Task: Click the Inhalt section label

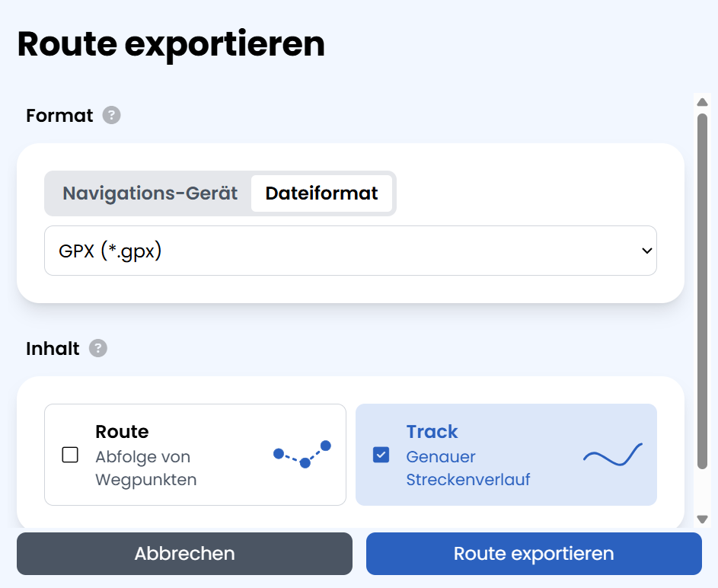Action: 53,349
